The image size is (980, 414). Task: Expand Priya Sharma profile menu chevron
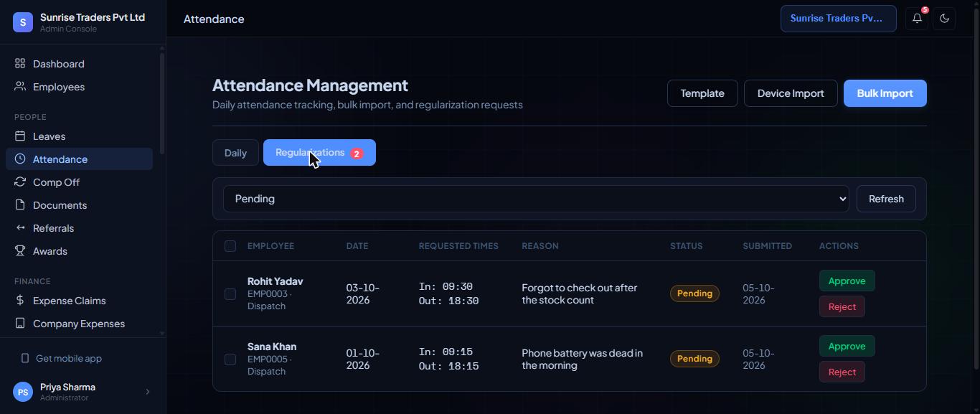pyautogui.click(x=148, y=392)
